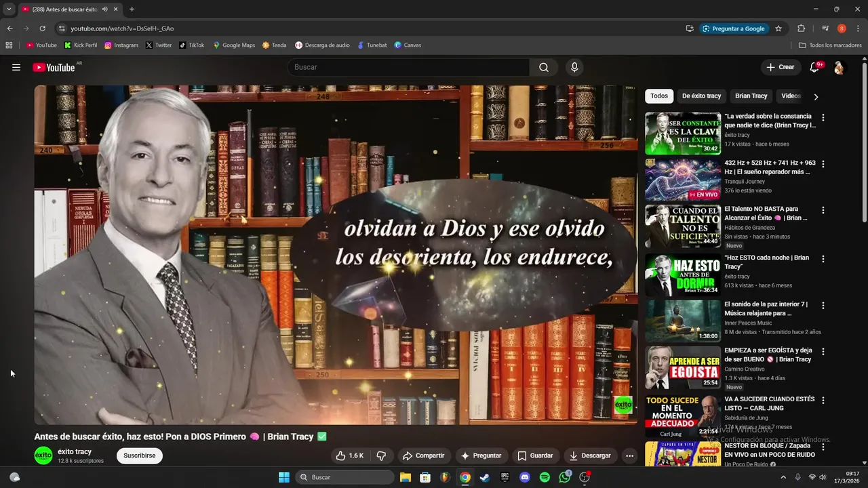868x488 pixels.
Task: Open the Twitter bookmark
Action: pyautogui.click(x=159, y=45)
